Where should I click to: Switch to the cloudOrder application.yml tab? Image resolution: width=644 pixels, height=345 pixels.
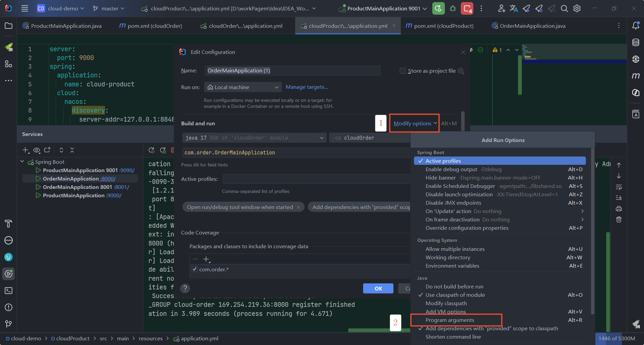(x=241, y=26)
